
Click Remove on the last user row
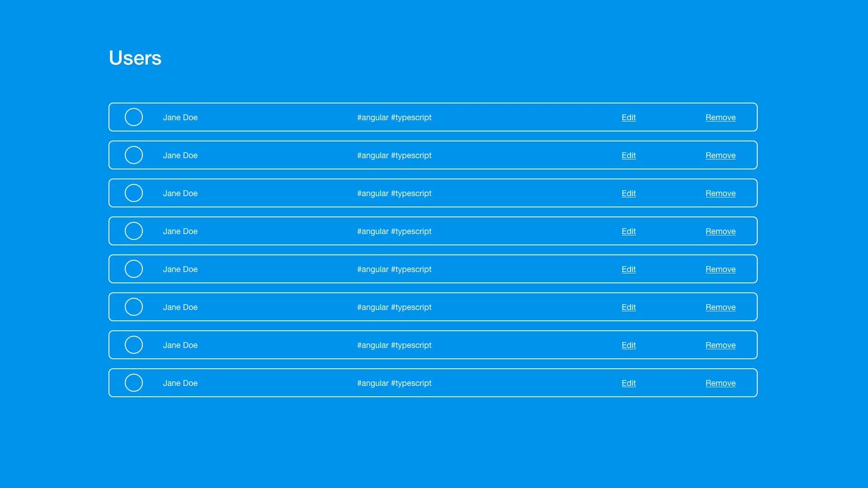(x=720, y=383)
